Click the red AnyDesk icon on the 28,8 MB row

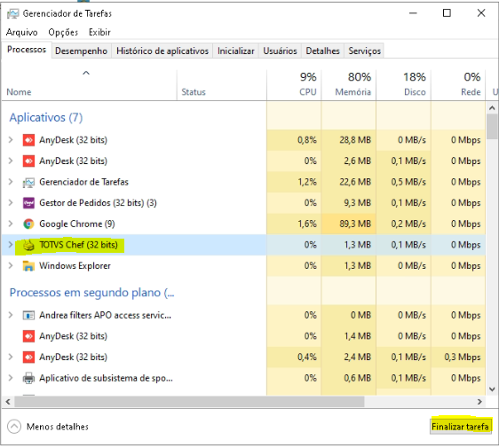click(x=28, y=140)
